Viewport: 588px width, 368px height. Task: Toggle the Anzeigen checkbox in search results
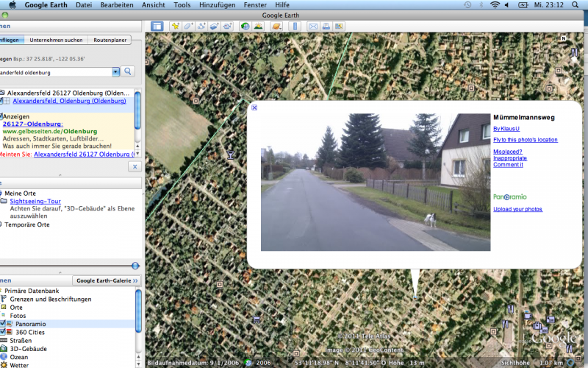pyautogui.click(x=1, y=116)
